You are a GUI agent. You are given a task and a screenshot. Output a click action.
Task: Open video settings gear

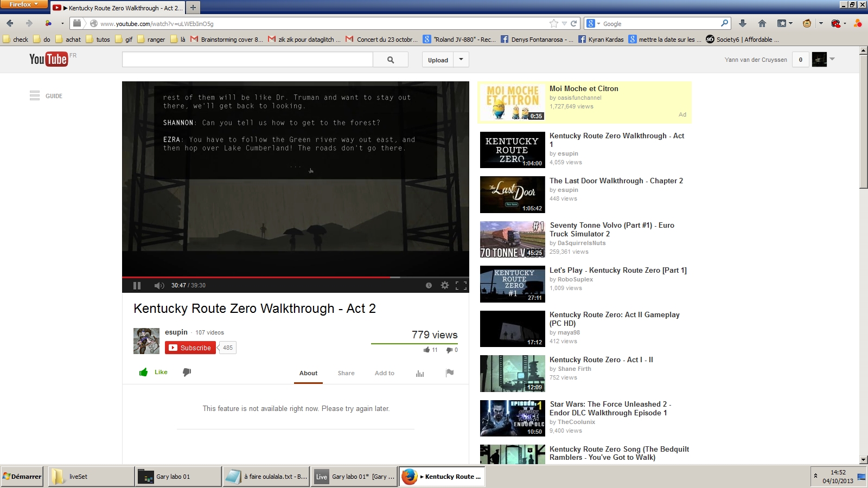click(445, 285)
